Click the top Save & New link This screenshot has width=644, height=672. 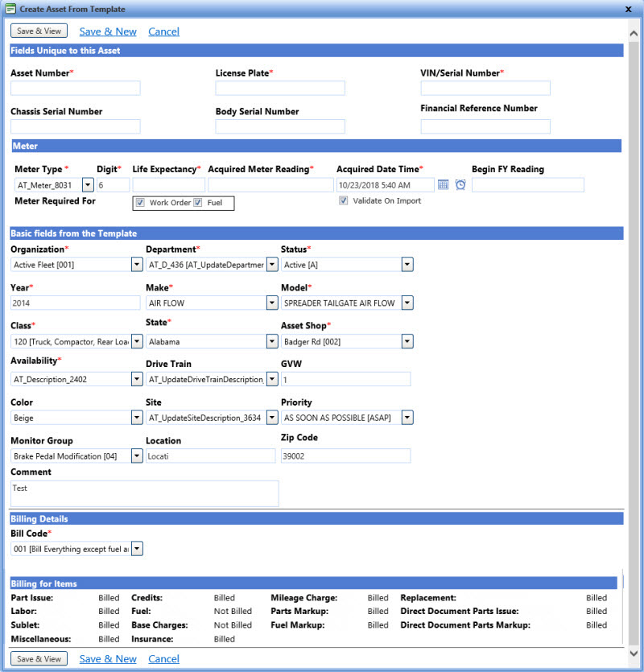108,31
